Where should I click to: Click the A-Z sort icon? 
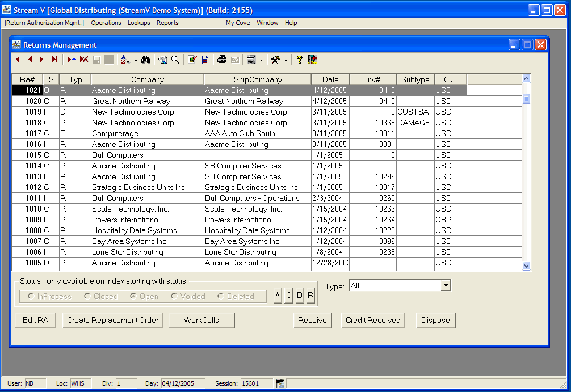[x=125, y=60]
